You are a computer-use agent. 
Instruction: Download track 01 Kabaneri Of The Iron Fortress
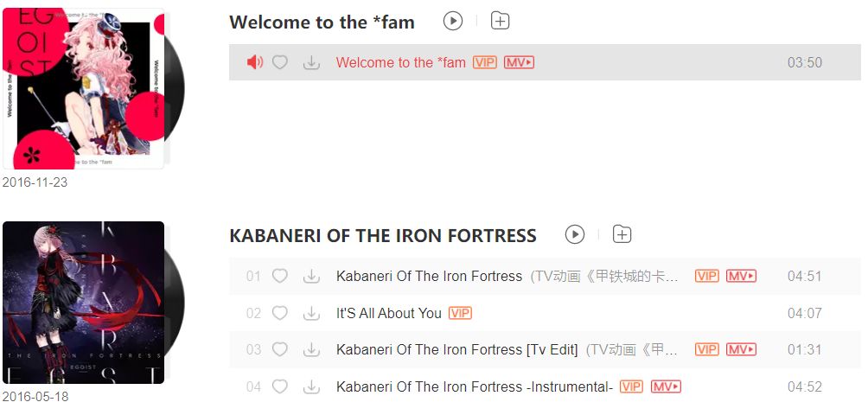pos(311,276)
